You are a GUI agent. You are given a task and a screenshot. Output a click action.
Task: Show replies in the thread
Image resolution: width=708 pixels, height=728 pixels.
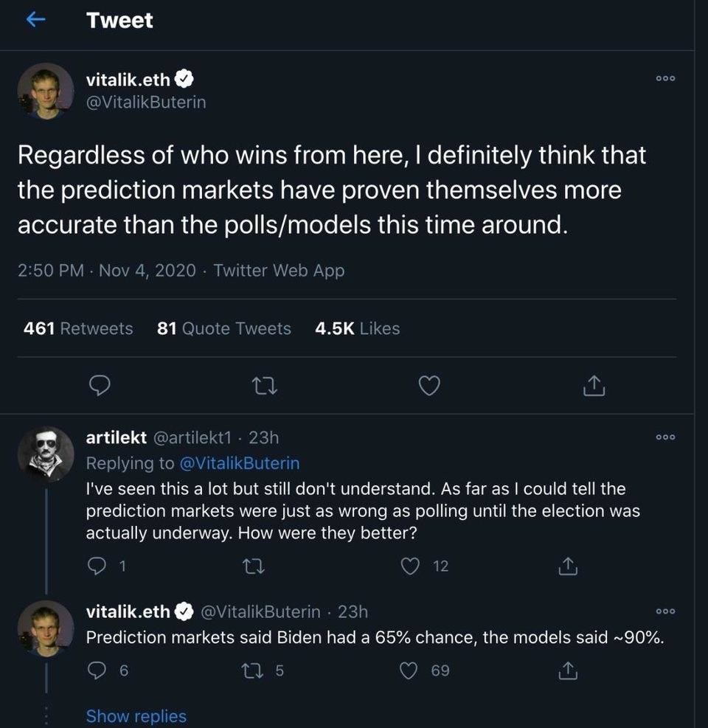coord(136,716)
